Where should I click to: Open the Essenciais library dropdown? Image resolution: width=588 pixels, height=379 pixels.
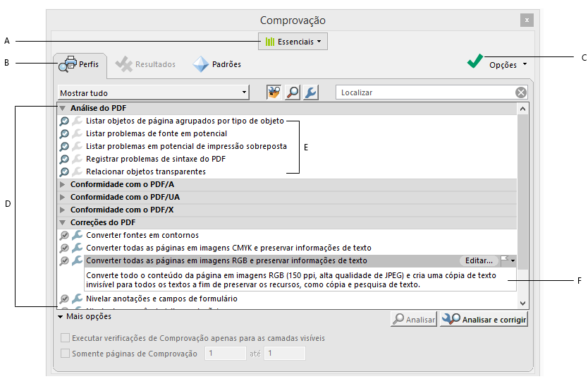tap(293, 42)
